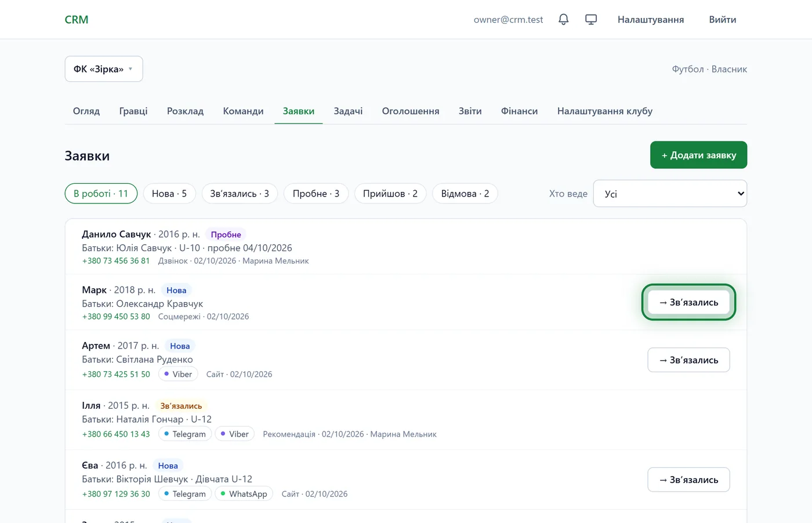Filter requests by В роботі · 11
This screenshot has width=812, height=523.
pyautogui.click(x=101, y=194)
